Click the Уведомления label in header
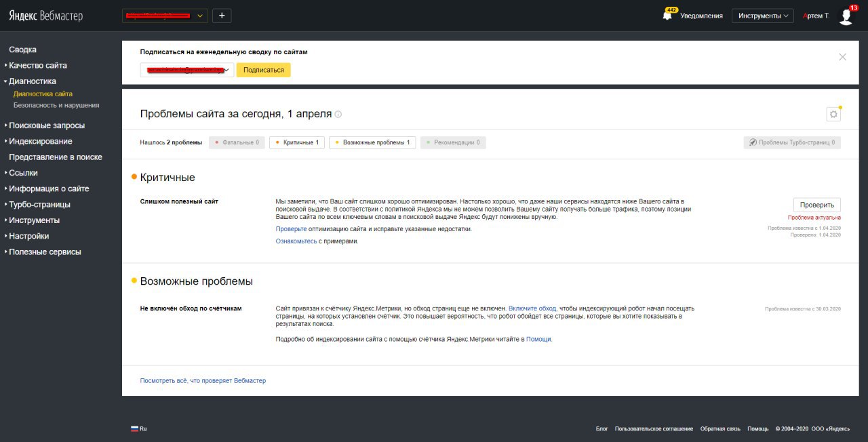Screen dimensions: 868x442 pos(701,16)
